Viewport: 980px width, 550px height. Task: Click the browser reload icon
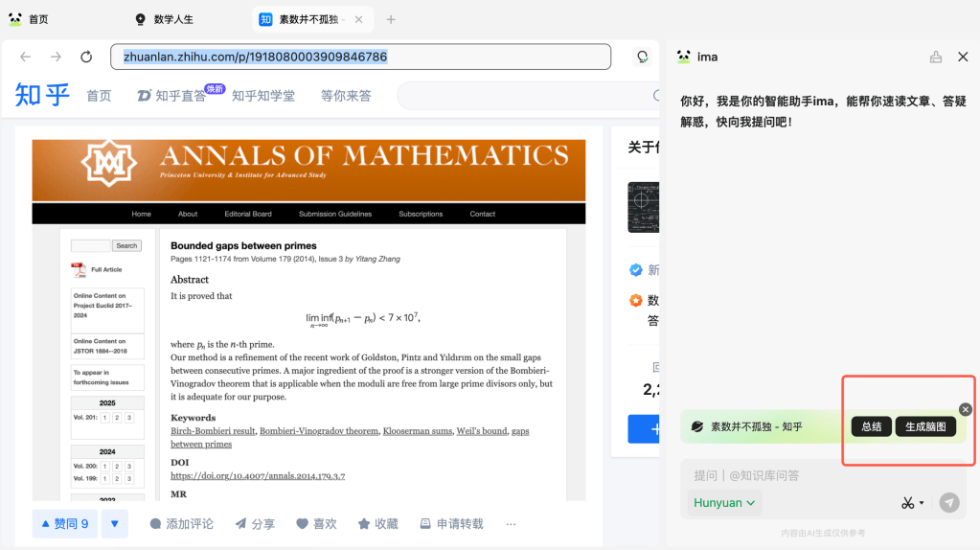pos(86,57)
